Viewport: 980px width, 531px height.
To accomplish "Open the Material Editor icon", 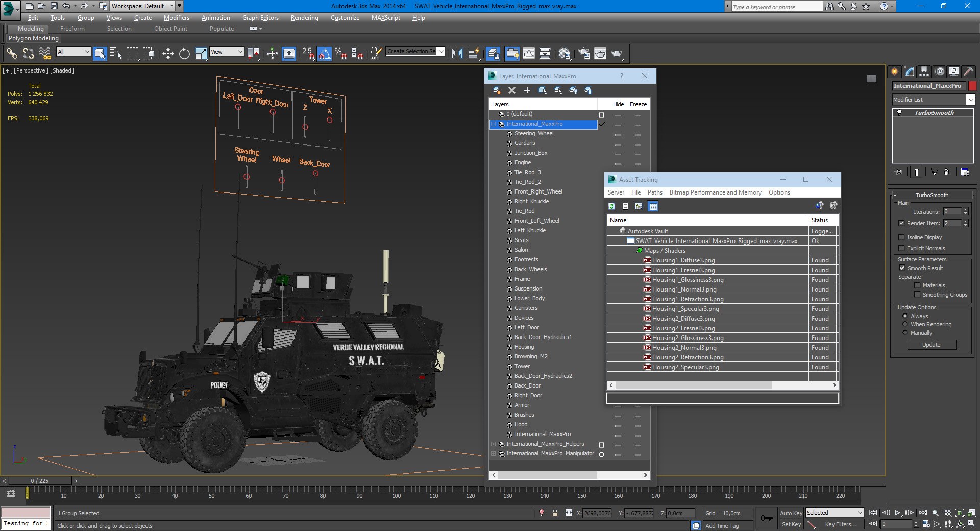I will point(565,53).
